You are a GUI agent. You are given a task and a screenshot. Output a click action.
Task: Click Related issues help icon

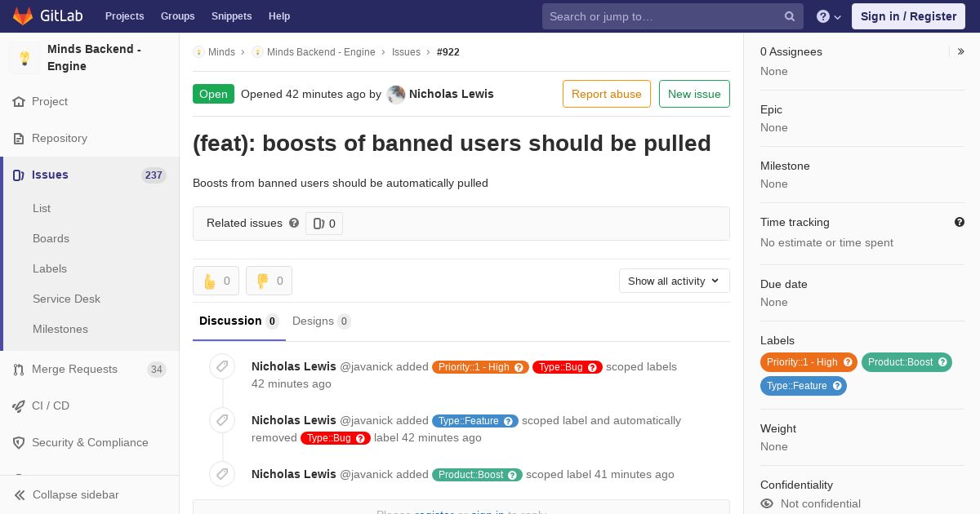point(294,223)
